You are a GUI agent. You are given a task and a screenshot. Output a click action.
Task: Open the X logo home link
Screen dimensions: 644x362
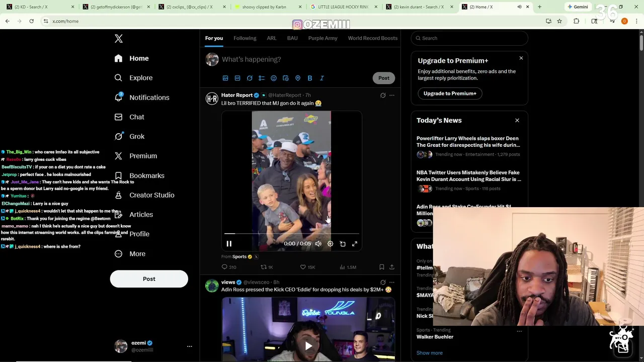tap(119, 39)
